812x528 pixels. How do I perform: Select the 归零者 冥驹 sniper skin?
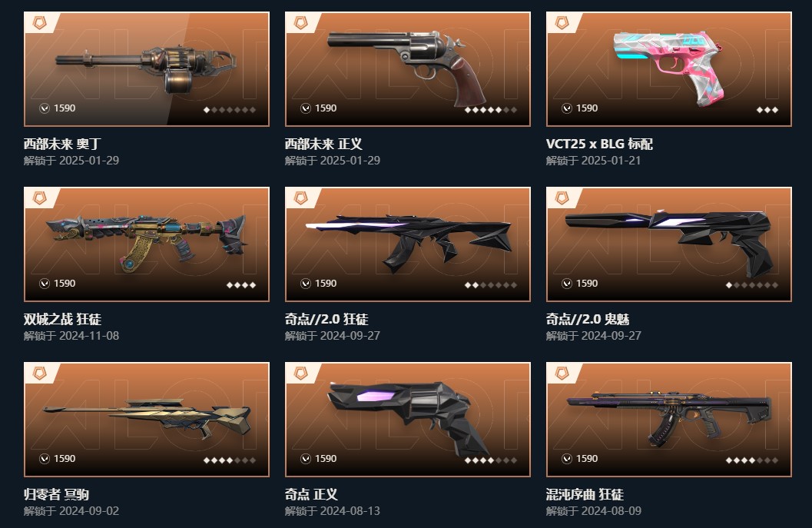147,419
